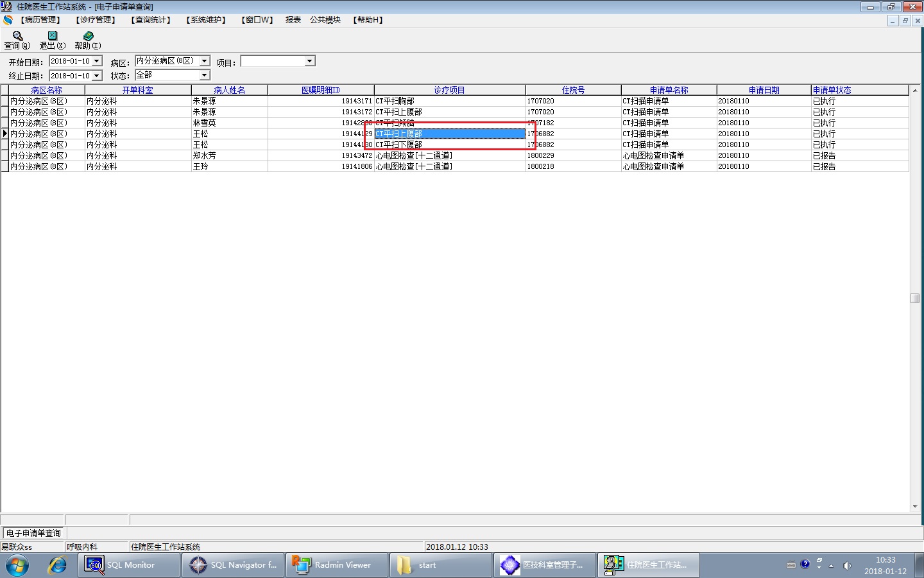The image size is (924, 578).
Task: Click the scrollbar down arrow
Action: click(x=915, y=507)
